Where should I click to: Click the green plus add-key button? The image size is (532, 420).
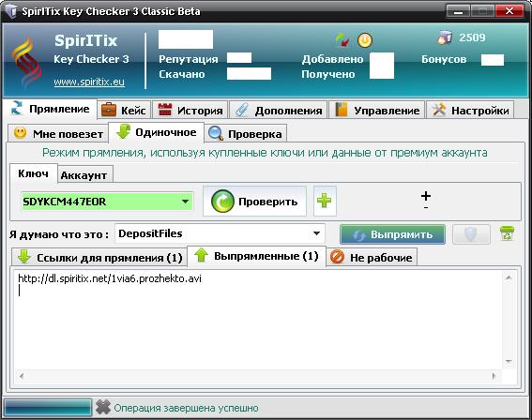[325, 201]
